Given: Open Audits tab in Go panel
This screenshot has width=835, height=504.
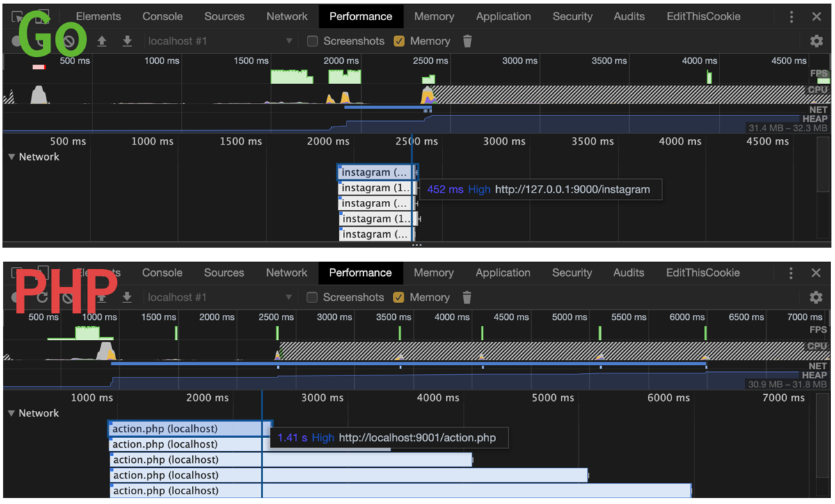Looking at the screenshot, I should coord(629,17).
